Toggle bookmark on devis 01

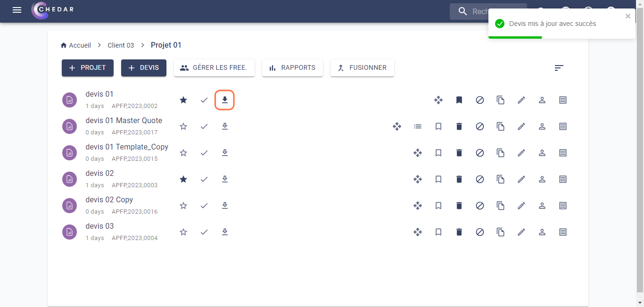click(459, 100)
